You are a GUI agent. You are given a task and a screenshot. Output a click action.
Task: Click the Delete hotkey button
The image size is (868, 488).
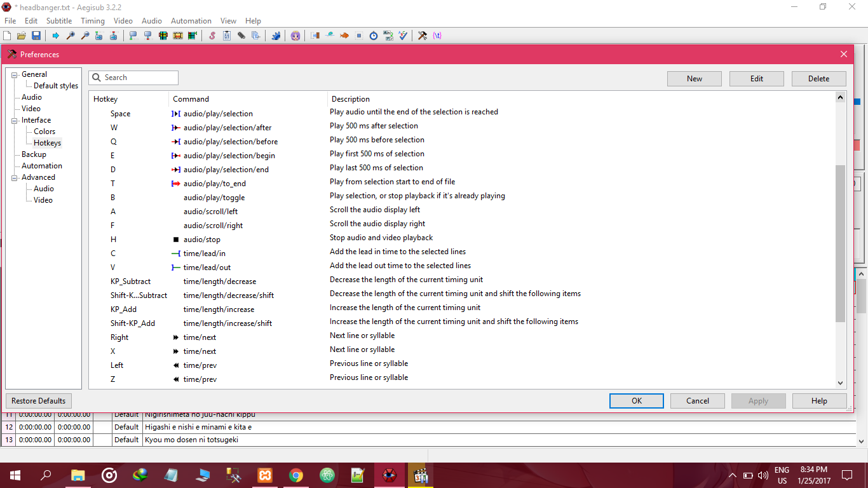click(819, 79)
